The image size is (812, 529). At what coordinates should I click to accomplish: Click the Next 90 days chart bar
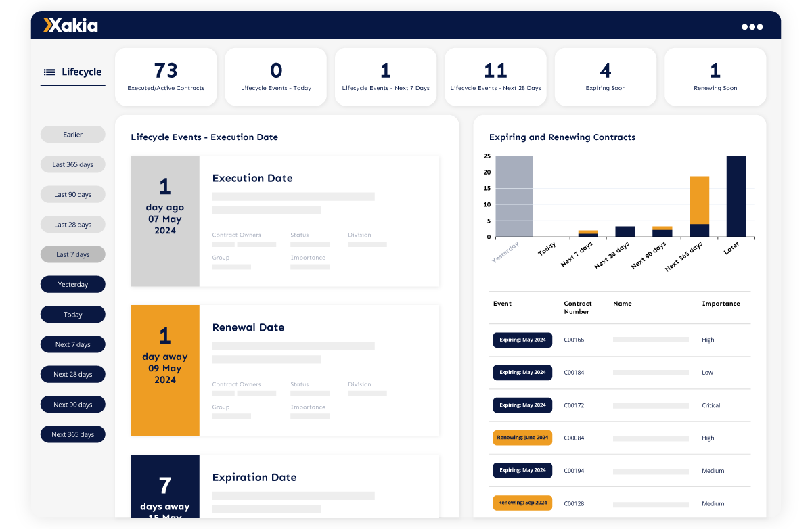tap(662, 231)
